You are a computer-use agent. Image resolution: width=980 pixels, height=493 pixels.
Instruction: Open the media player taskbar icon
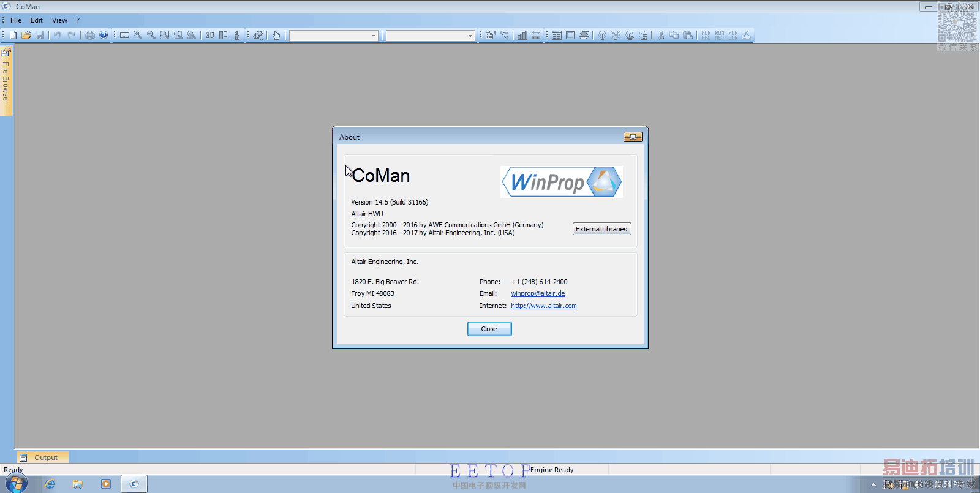pyautogui.click(x=106, y=484)
